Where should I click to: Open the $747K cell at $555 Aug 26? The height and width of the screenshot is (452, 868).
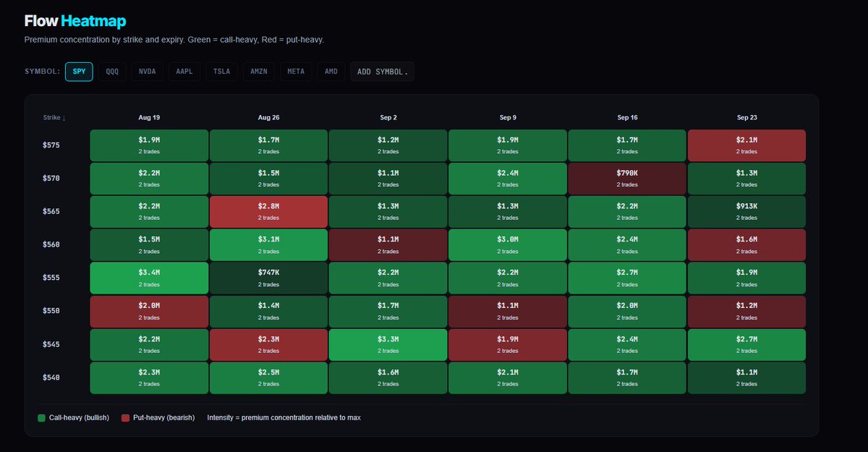269,278
